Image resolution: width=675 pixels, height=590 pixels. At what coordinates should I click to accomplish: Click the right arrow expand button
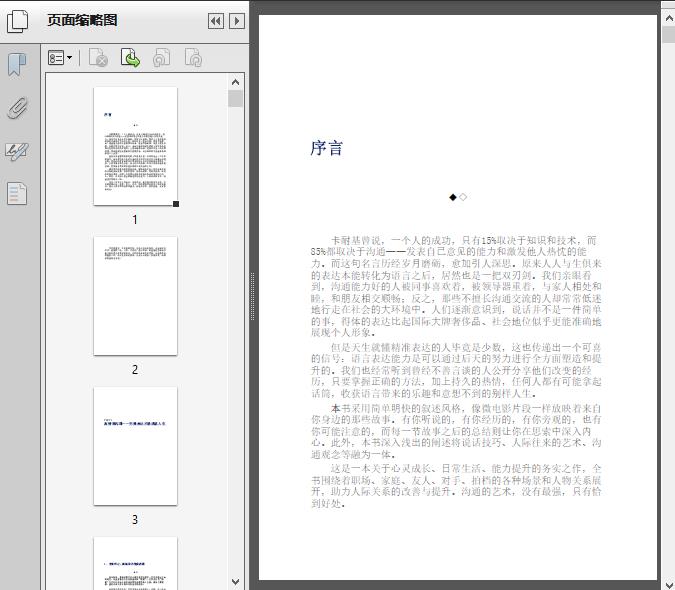pos(237,21)
